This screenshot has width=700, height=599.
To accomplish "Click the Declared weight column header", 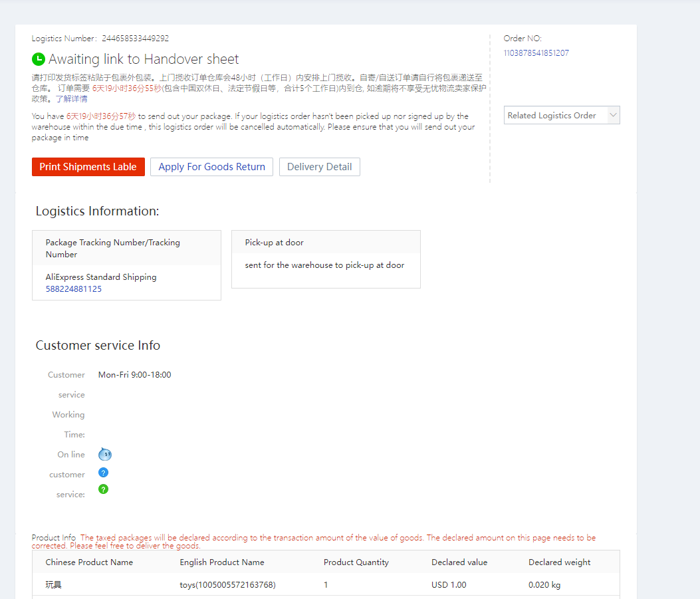I will point(560,562).
